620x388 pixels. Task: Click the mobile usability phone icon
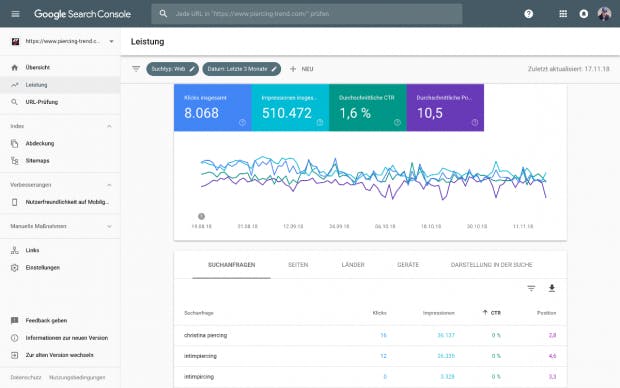(x=15, y=202)
